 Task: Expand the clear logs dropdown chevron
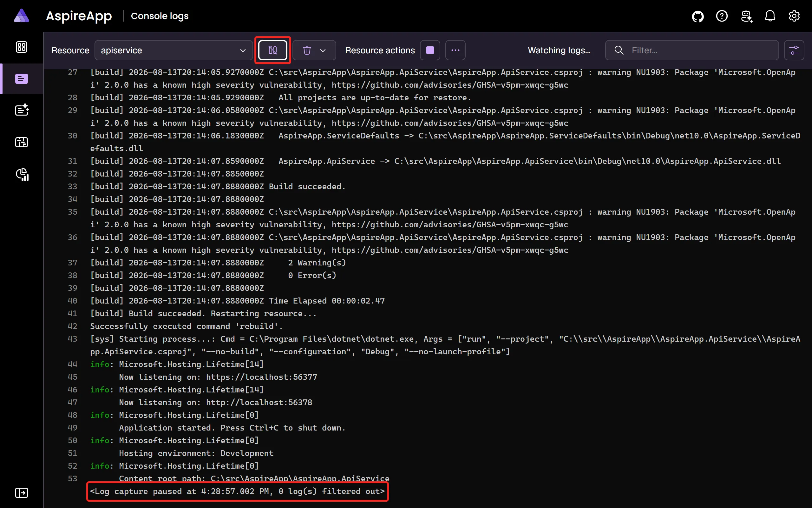click(x=323, y=50)
